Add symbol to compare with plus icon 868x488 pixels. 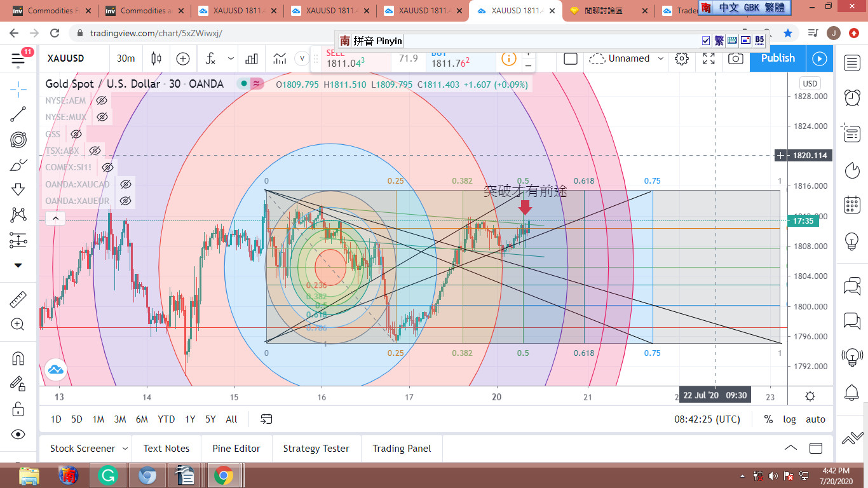pyautogui.click(x=183, y=58)
